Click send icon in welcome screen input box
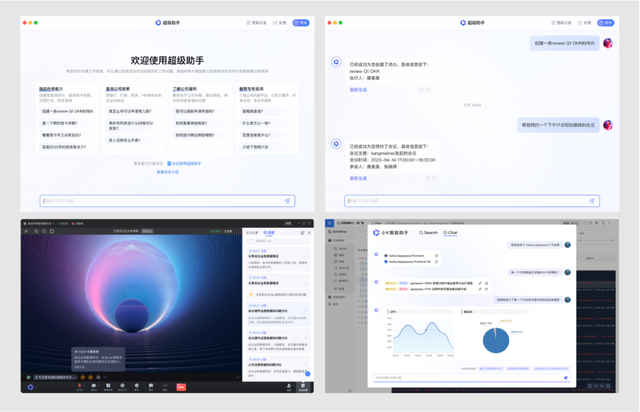The width and height of the screenshot is (640, 412). click(287, 201)
